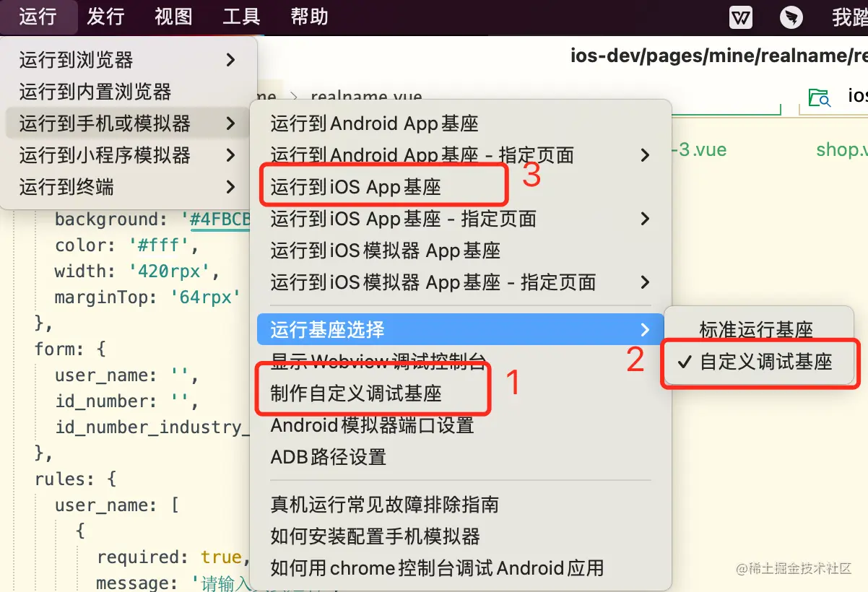
Task: Select 显示Webview调试控制台
Action: pos(460,362)
